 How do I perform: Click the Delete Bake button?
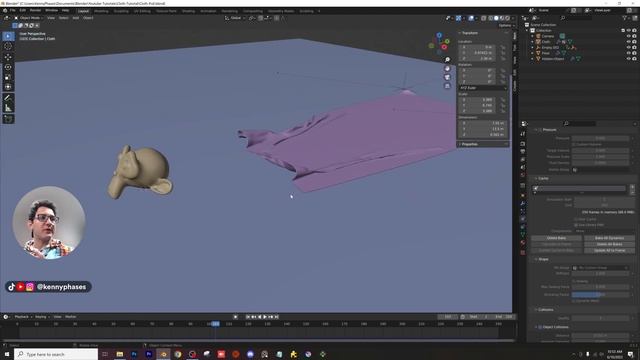(x=556, y=238)
